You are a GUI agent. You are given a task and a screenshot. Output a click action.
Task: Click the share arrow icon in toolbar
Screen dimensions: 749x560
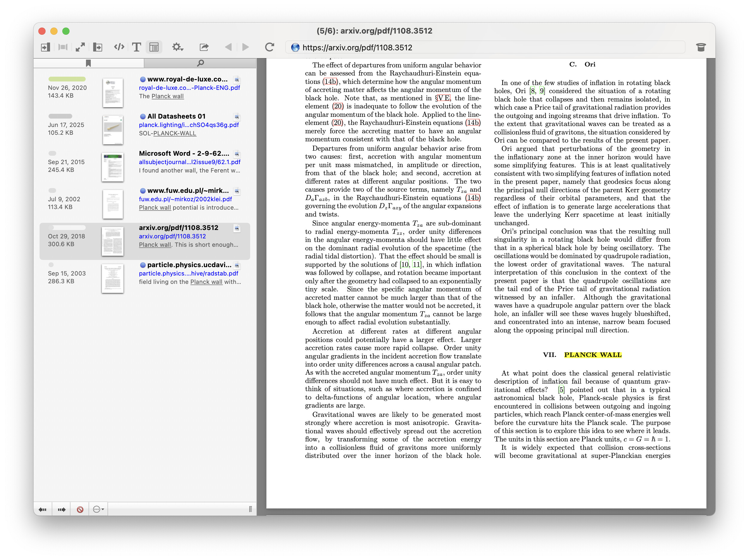point(204,47)
